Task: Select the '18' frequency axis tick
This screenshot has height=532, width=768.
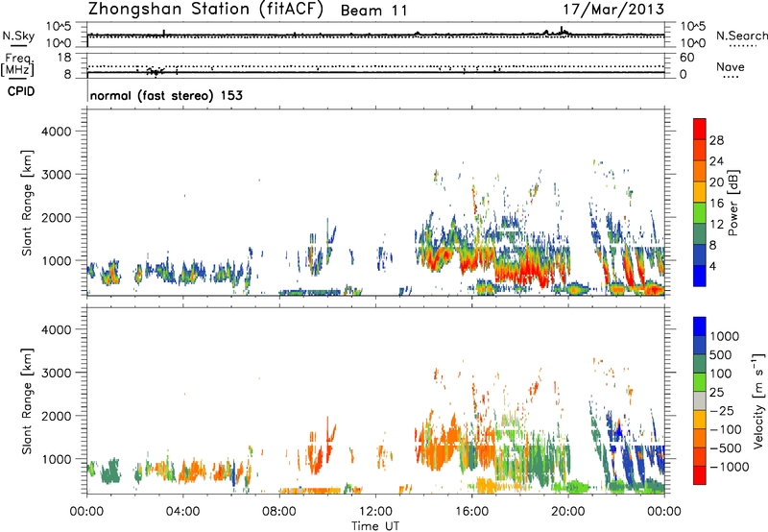Action: point(64,58)
